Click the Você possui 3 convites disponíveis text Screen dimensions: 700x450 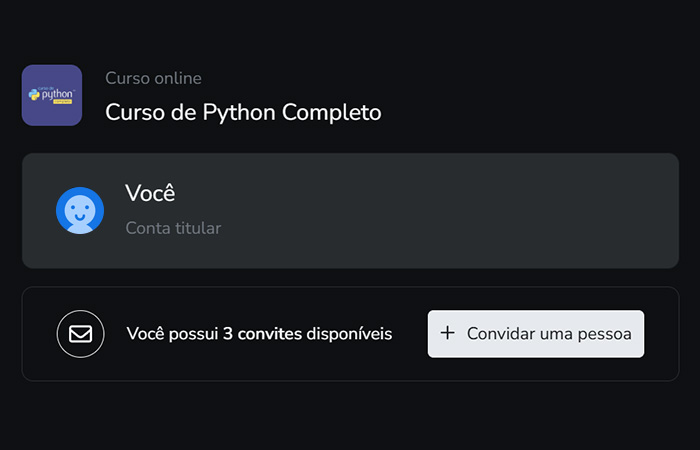259,334
